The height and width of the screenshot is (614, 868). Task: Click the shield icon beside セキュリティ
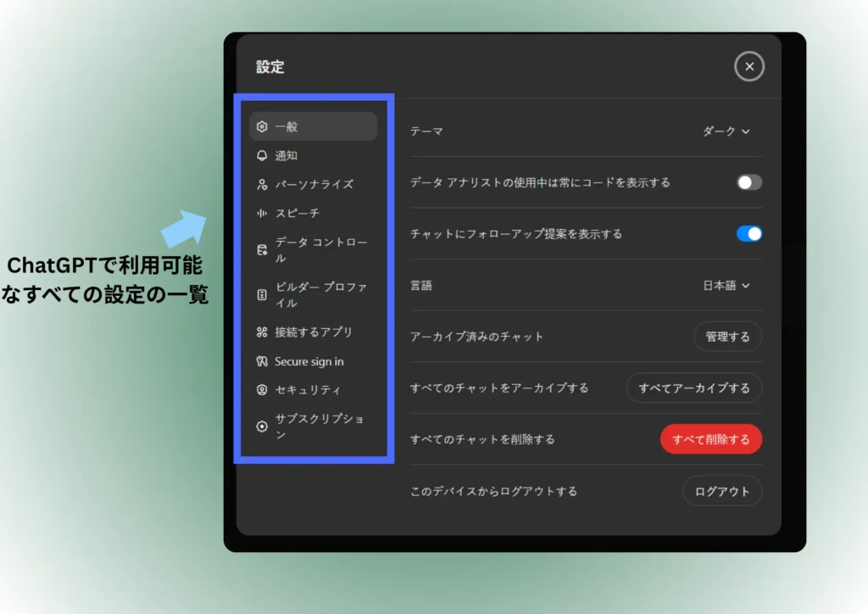pos(262,390)
